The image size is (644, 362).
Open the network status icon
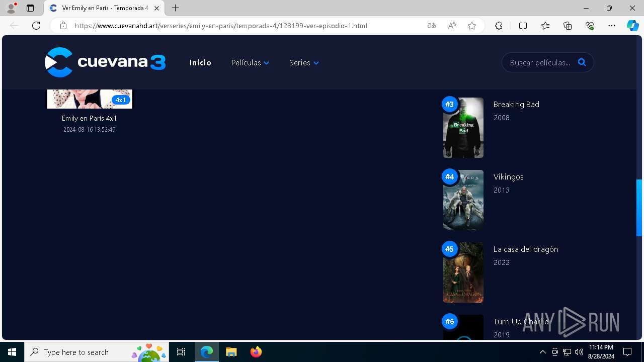coord(567,352)
